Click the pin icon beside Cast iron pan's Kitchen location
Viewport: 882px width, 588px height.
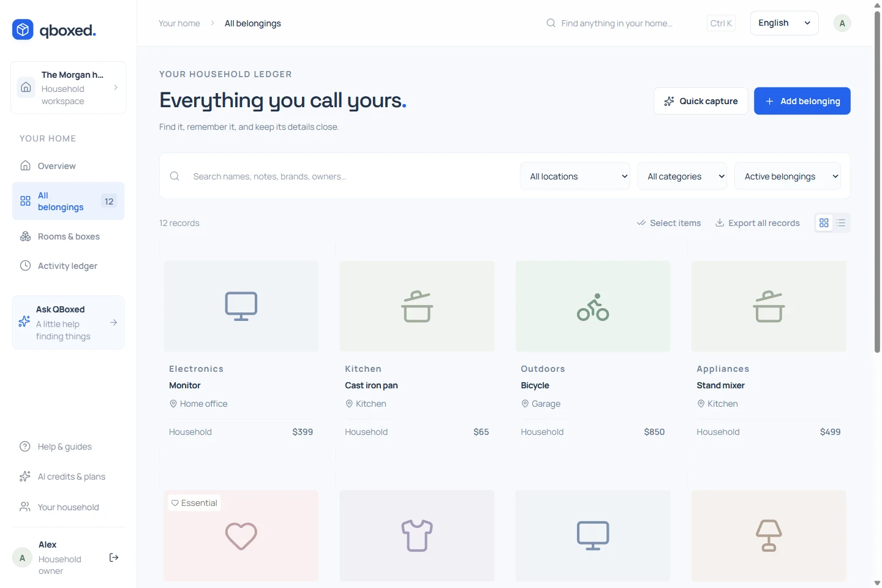pos(349,404)
